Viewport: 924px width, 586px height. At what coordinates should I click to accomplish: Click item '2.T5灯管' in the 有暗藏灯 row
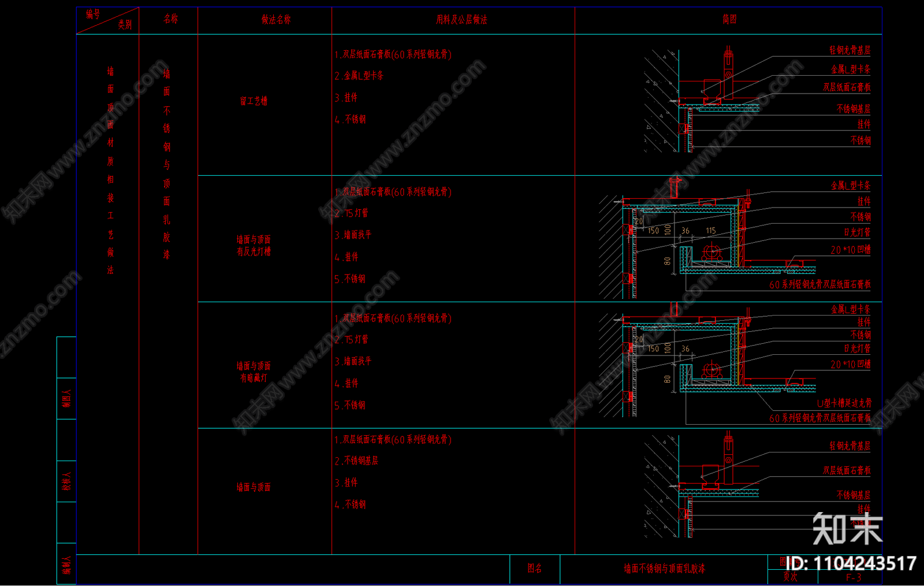(x=351, y=339)
